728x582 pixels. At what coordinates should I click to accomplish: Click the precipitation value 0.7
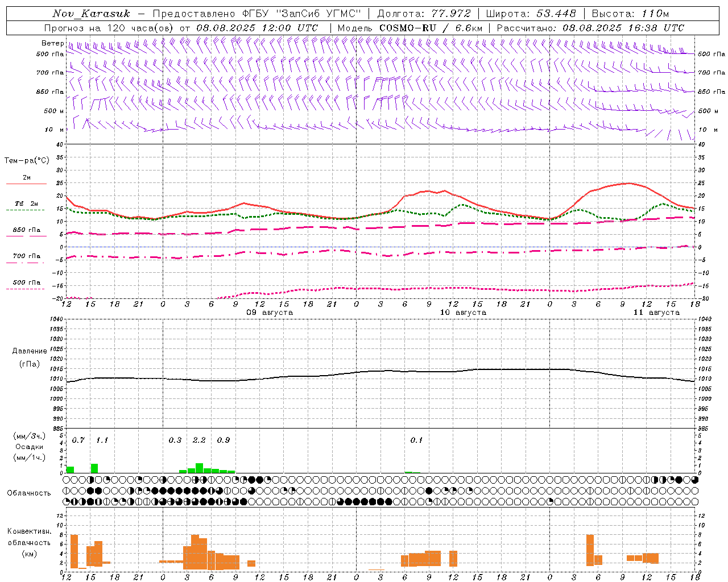78,440
